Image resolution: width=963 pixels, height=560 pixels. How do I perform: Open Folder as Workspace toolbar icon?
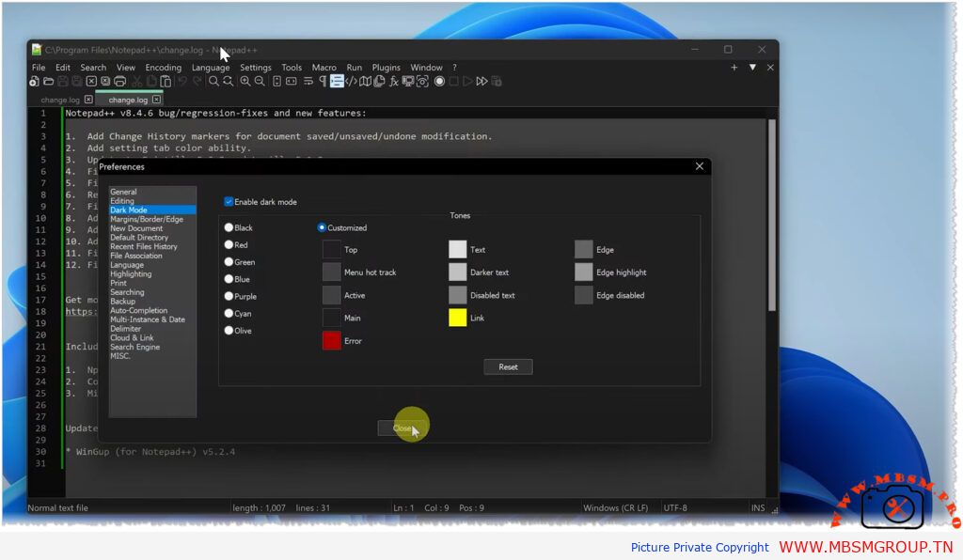408,82
